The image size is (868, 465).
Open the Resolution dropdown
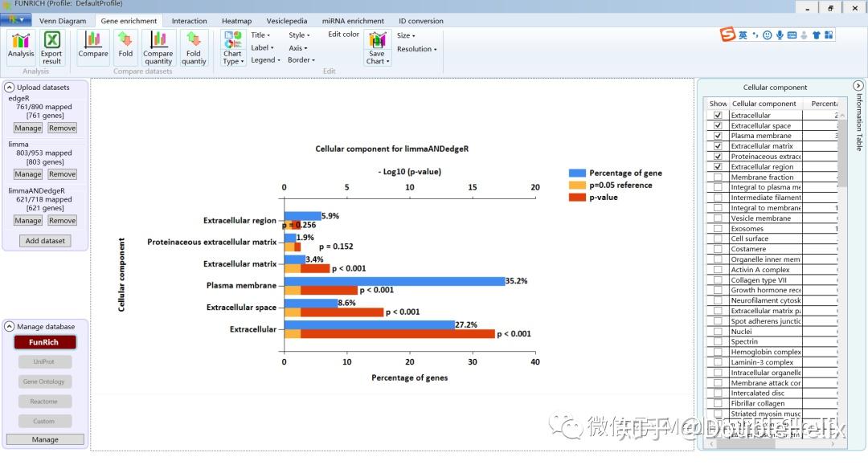[417, 49]
